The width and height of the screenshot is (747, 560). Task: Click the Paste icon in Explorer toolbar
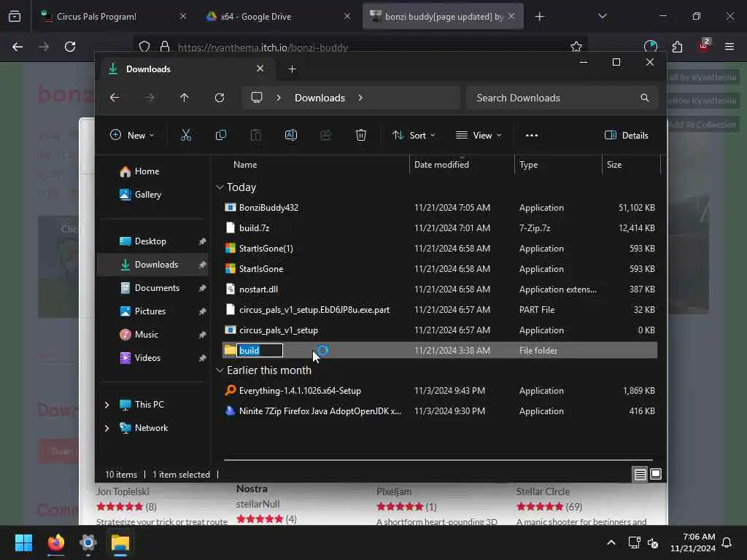(x=256, y=135)
